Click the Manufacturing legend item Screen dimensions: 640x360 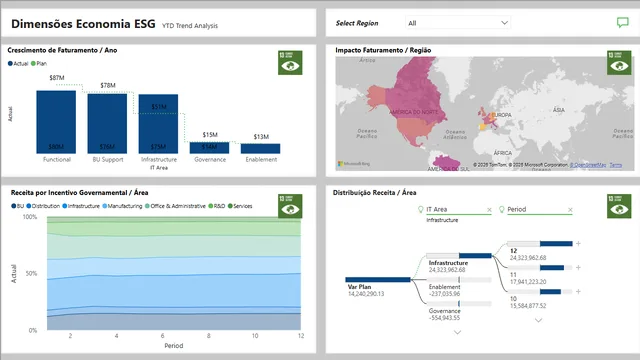122,206
